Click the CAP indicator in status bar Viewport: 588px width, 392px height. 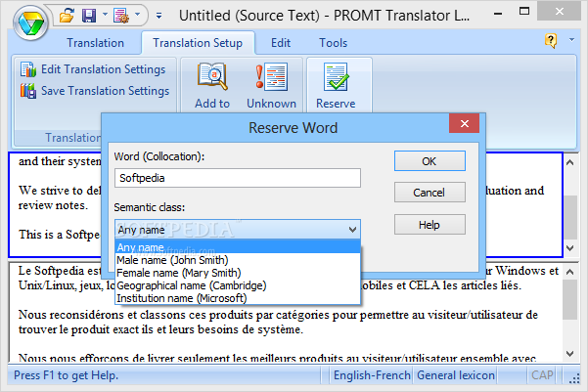542,375
